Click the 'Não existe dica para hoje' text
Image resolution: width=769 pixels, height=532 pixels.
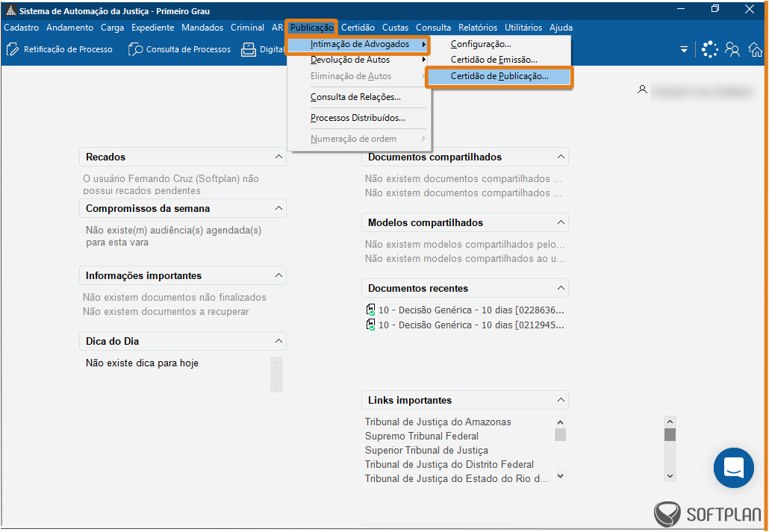tap(142, 363)
